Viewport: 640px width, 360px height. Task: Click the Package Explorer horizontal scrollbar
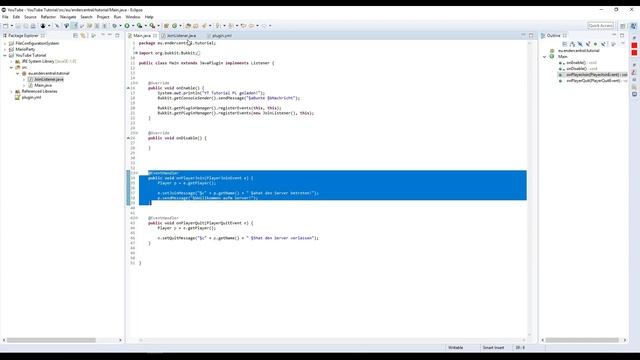tap(51, 340)
